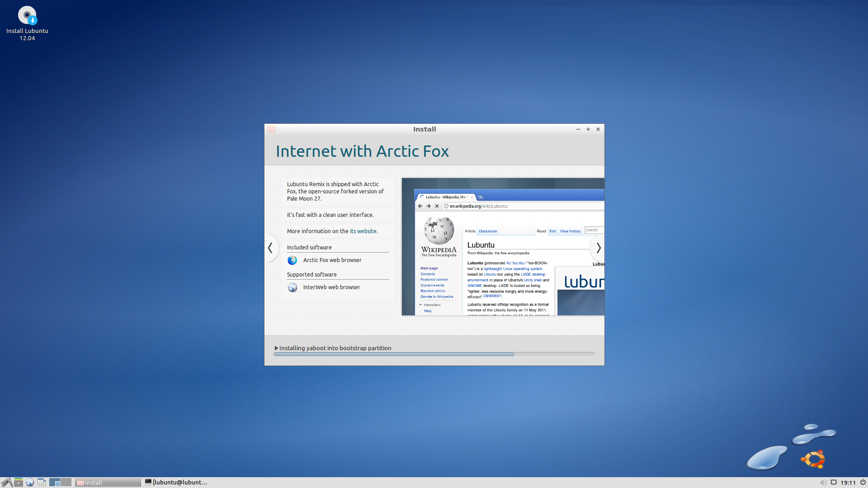The image size is (868, 488).
Task: Click the installation progress bar
Action: pos(434,354)
